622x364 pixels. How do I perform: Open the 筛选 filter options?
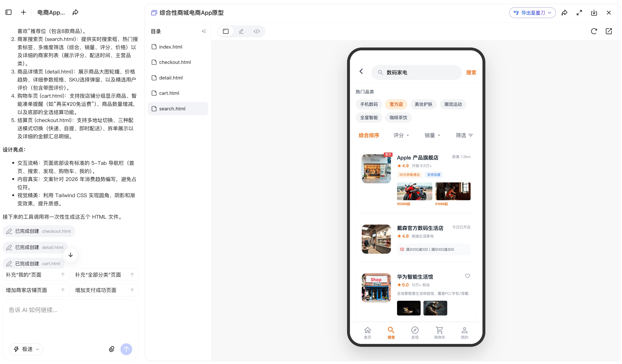[464, 135]
